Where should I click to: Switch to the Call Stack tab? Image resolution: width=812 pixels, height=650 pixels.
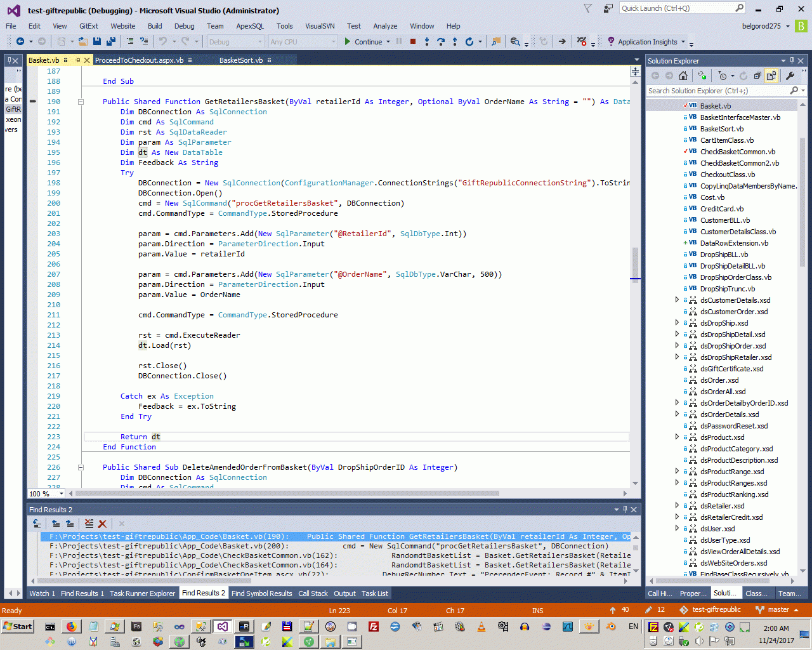313,594
